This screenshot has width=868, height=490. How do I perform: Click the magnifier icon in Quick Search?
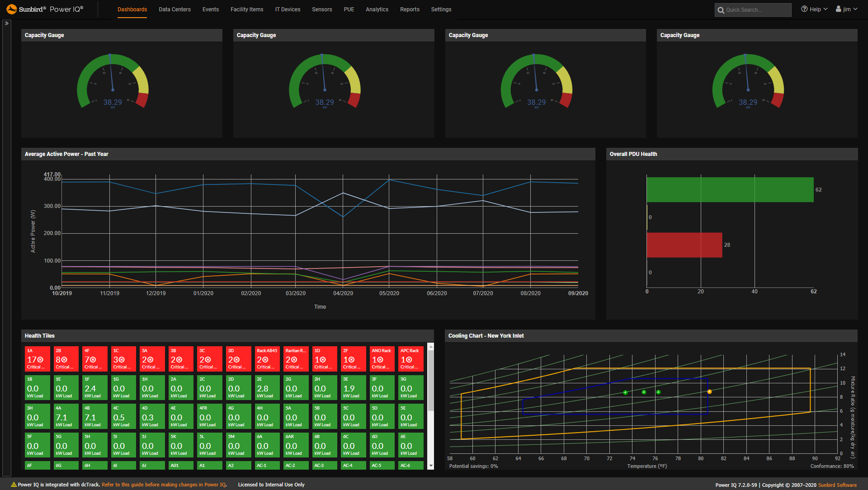click(x=722, y=9)
